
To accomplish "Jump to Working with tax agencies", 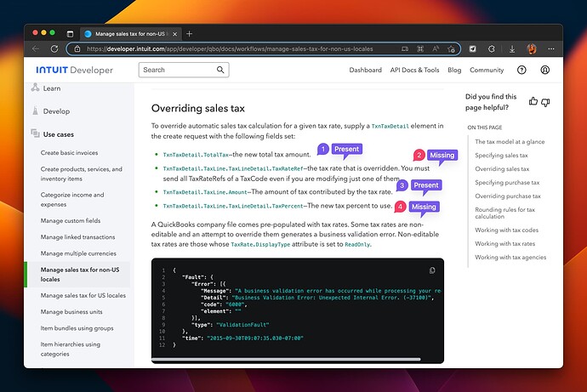I will (510, 257).
